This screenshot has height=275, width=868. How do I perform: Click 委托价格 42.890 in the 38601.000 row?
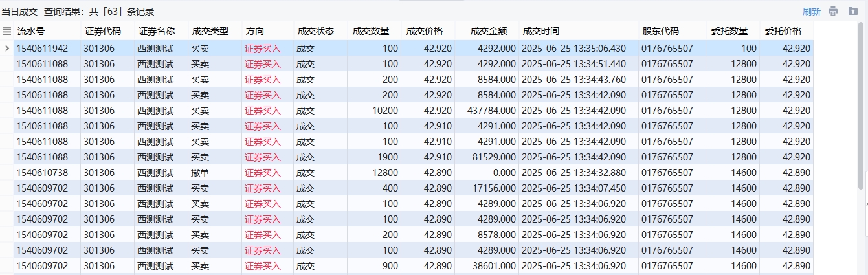tap(796, 266)
